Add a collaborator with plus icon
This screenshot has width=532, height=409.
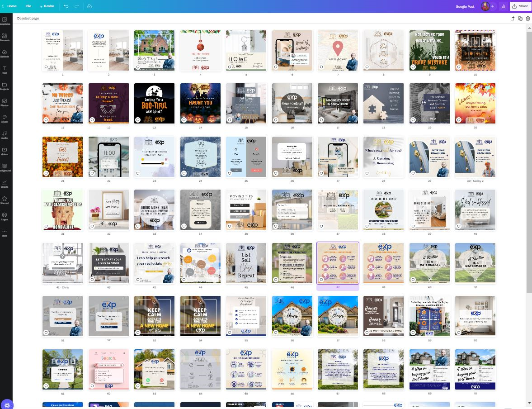pyautogui.click(x=493, y=6)
